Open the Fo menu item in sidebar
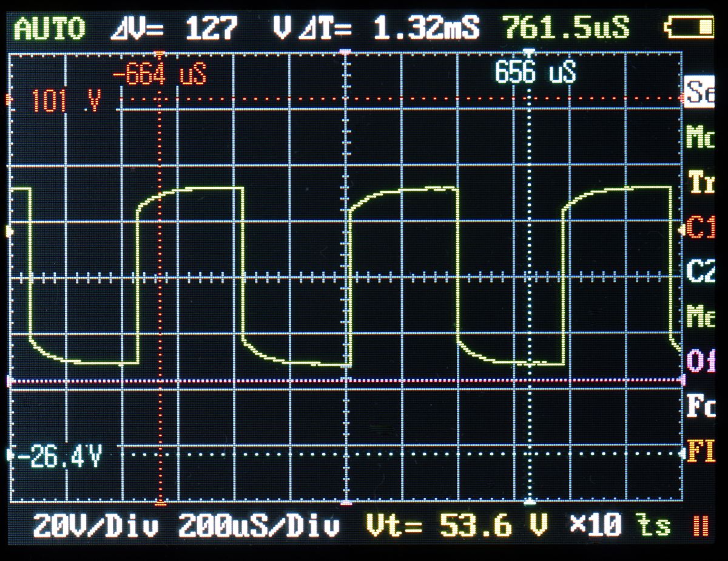Screen dimensions: 728x561 [700, 405]
